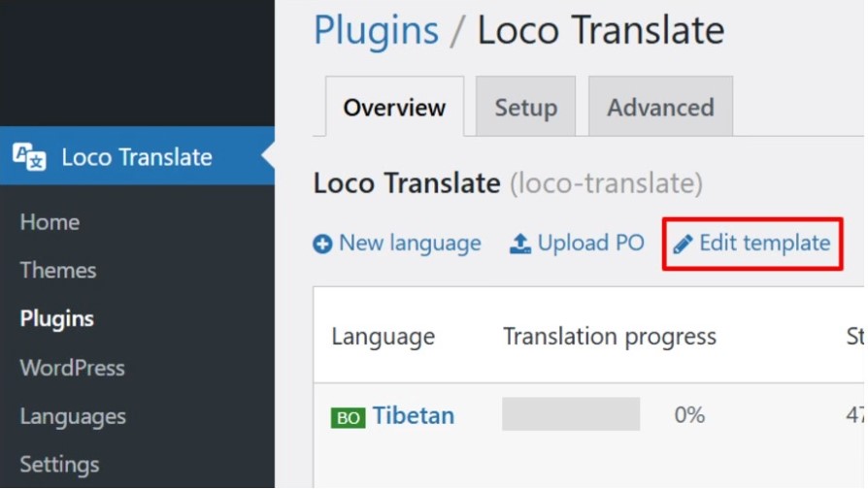Click the New language link text
The image size is (868, 490).
[410, 244]
